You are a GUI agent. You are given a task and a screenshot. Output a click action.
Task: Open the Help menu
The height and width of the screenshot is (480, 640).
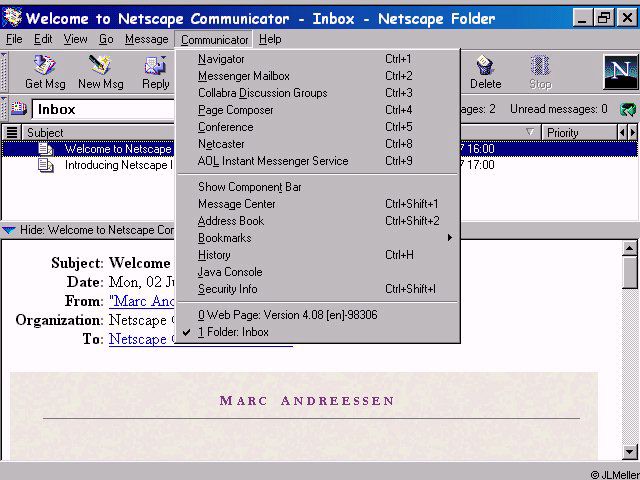270,39
